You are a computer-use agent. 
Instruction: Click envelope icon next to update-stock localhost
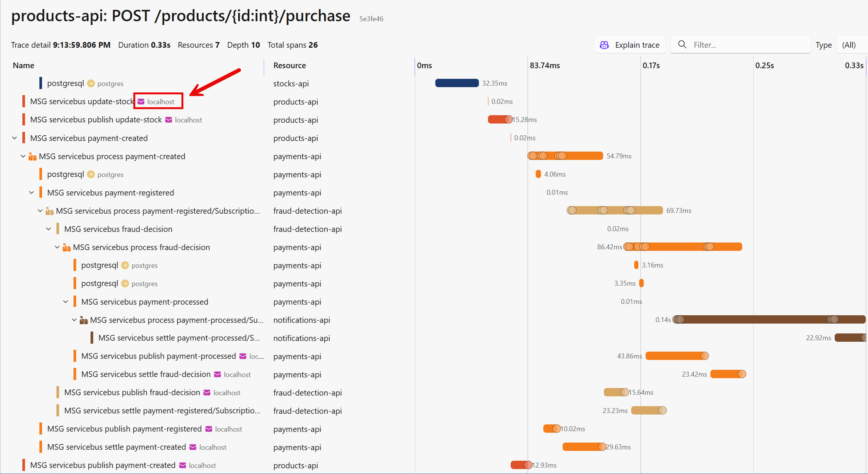141,102
